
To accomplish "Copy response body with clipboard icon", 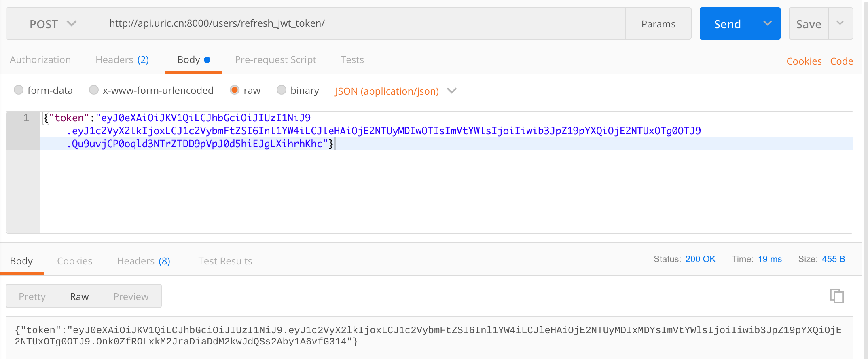I will (x=836, y=296).
